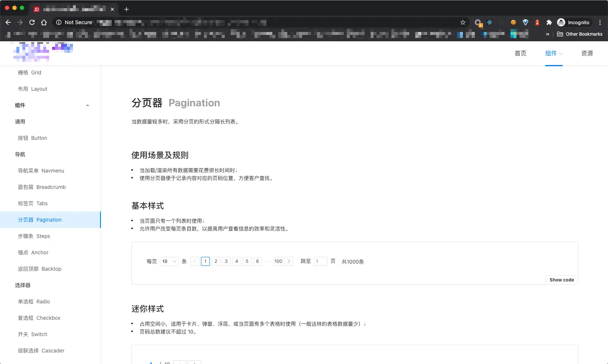Screen dimensions: 608x364
Task: Open the Other Bookmarks folder
Action: [580, 34]
